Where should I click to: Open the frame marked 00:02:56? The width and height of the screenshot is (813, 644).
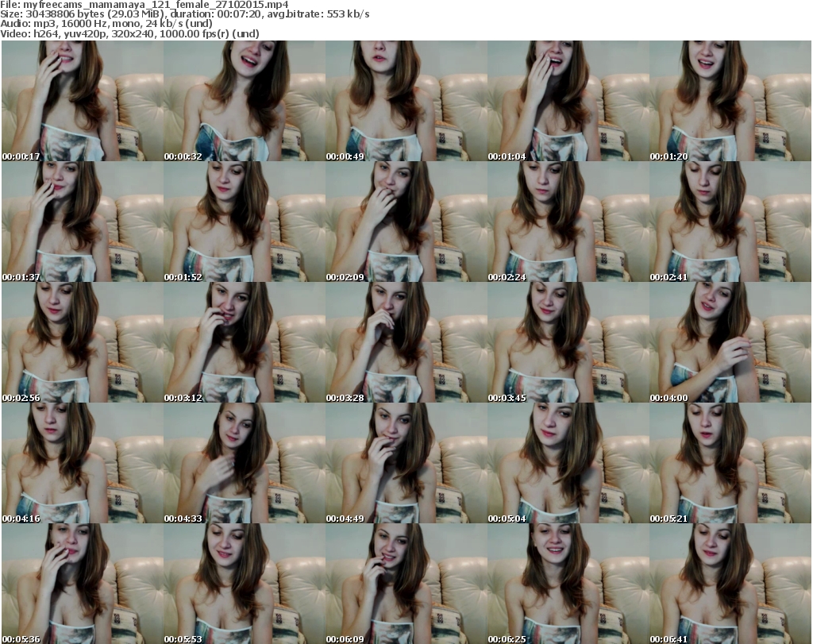point(83,342)
